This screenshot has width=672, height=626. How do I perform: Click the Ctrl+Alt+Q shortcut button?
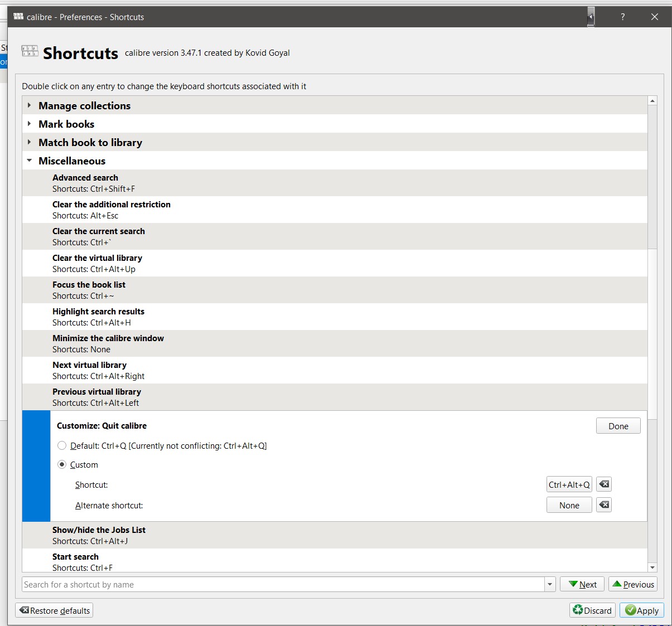pyautogui.click(x=569, y=484)
